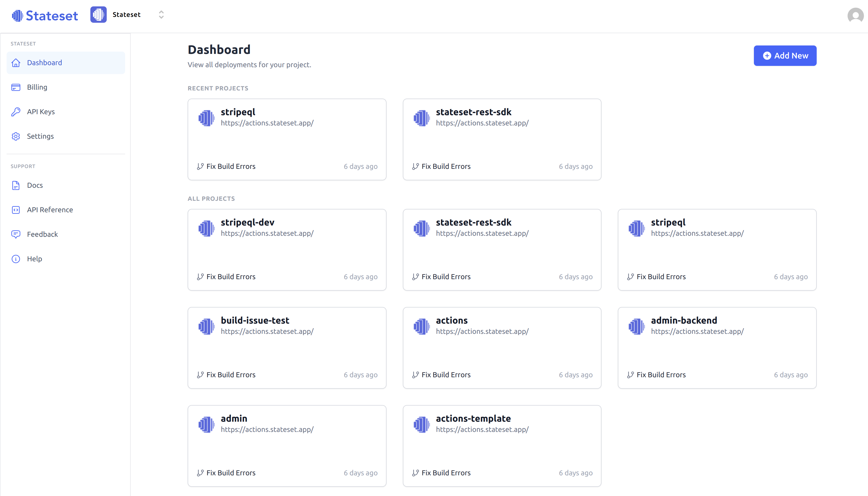
Task: Click stateset-rest-sdk logo icon in All Projects
Action: point(421,228)
